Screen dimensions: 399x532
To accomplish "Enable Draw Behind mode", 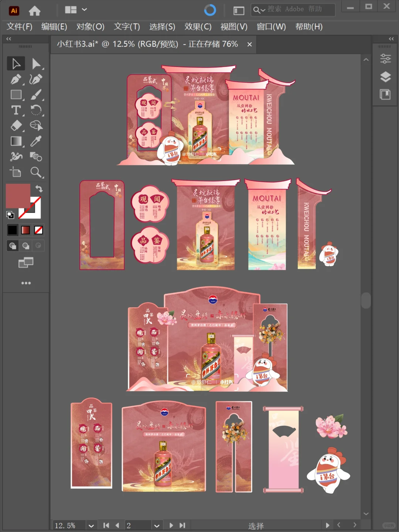I will pyautogui.click(x=25, y=246).
